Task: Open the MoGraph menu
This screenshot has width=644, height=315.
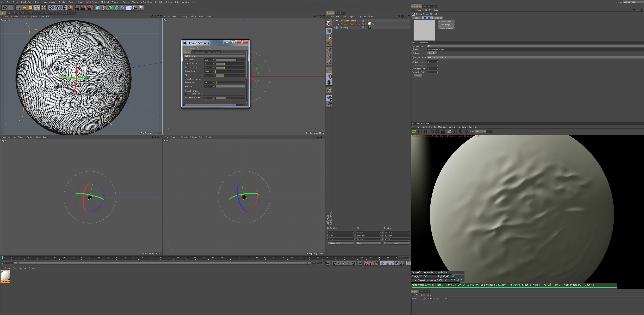Action: (x=105, y=2)
